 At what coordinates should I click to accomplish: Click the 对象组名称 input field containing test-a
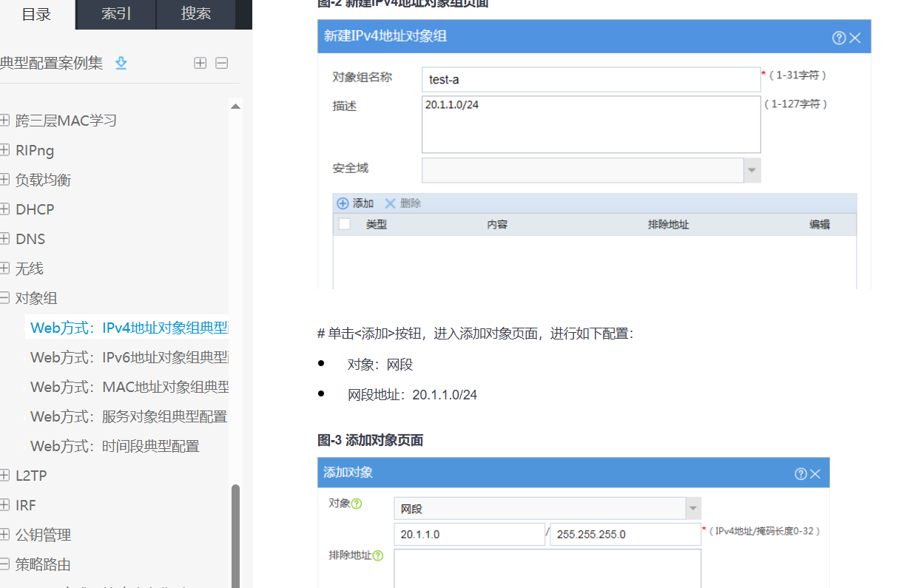tap(590, 79)
